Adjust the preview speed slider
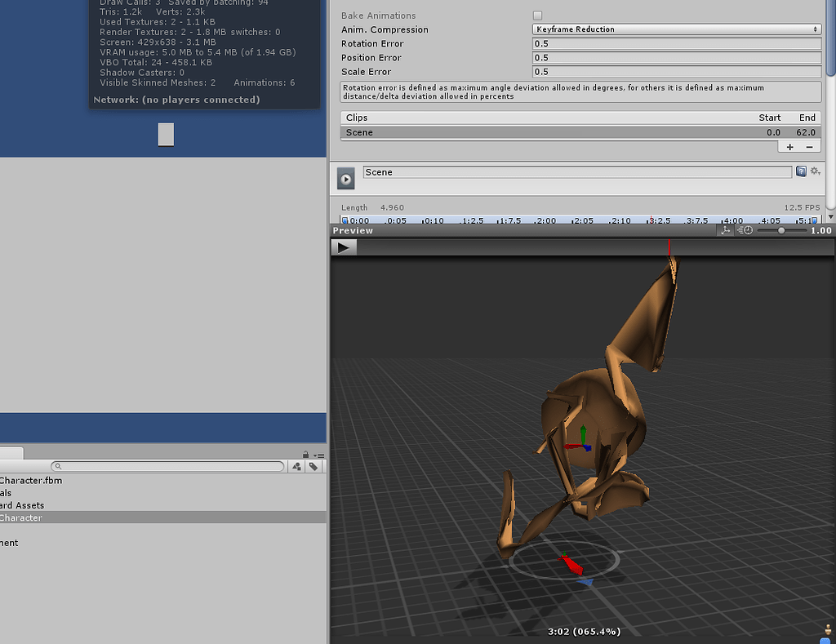This screenshot has height=644, width=836. tap(781, 231)
